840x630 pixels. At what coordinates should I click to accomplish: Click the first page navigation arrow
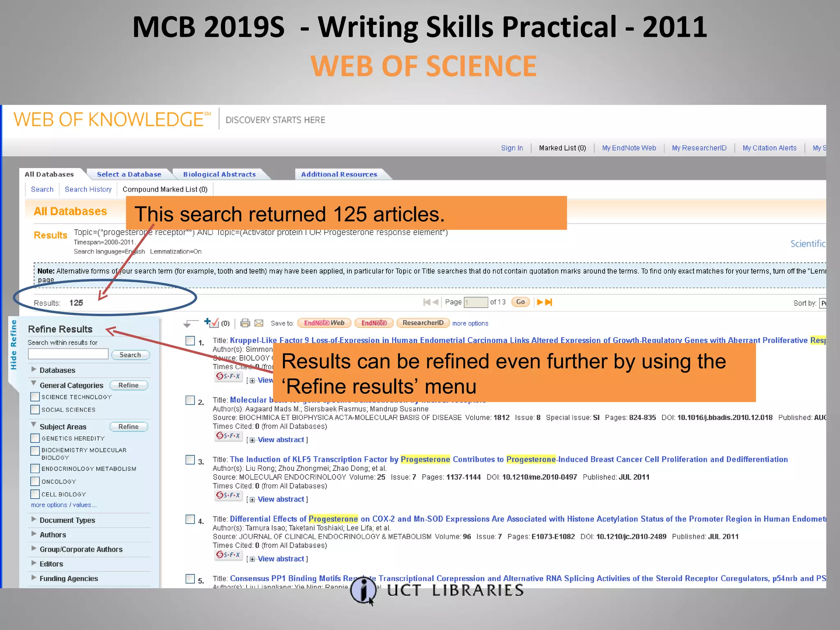coord(427,302)
